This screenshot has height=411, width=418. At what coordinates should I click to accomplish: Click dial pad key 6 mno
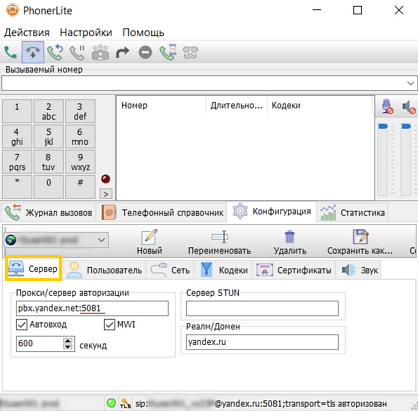pos(80,137)
